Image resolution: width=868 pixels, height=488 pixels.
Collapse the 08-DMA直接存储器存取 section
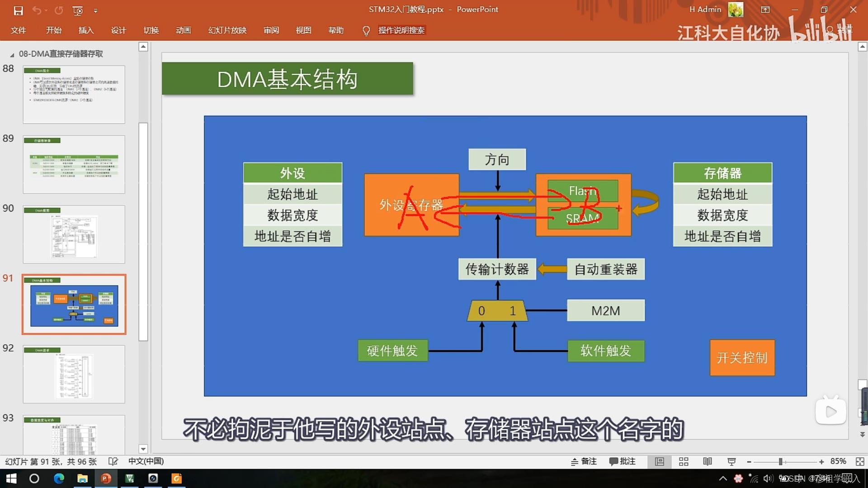click(x=12, y=55)
